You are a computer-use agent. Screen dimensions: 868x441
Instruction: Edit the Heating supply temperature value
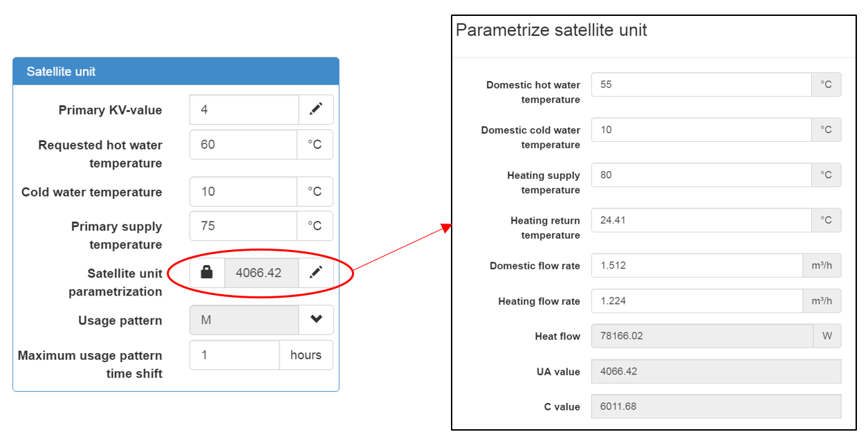pyautogui.click(x=701, y=175)
